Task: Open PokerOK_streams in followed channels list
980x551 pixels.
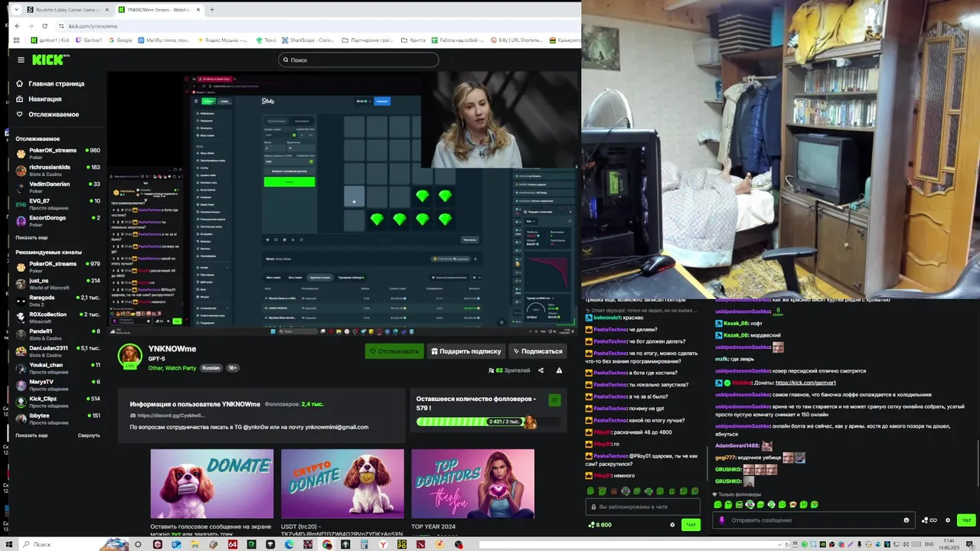Action: [x=57, y=153]
